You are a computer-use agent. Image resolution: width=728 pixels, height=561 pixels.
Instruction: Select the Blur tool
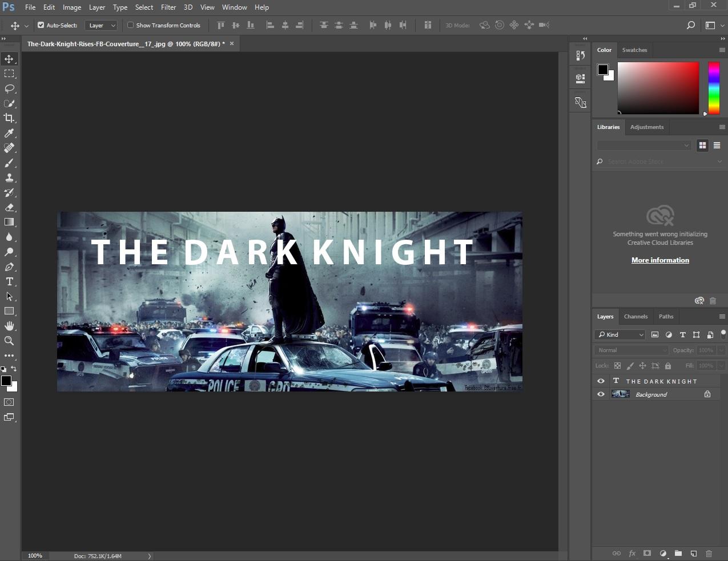pyautogui.click(x=9, y=237)
